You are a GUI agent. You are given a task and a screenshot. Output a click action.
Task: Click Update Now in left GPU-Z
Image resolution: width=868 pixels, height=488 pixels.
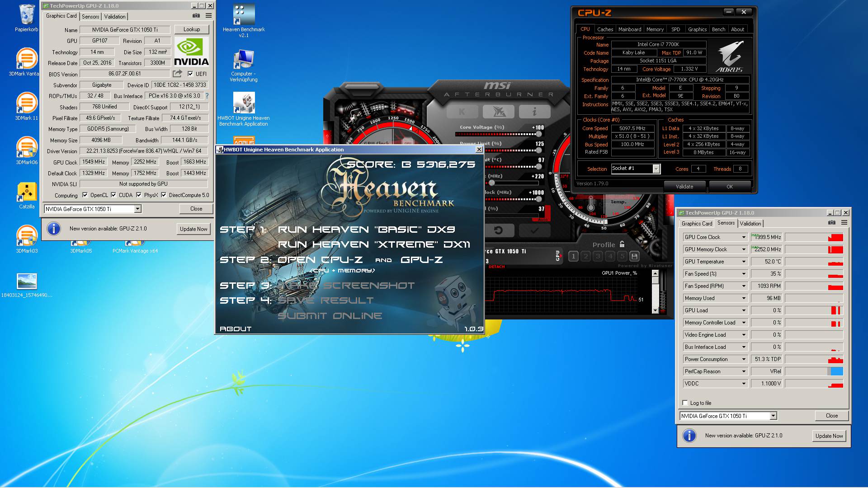[193, 229]
